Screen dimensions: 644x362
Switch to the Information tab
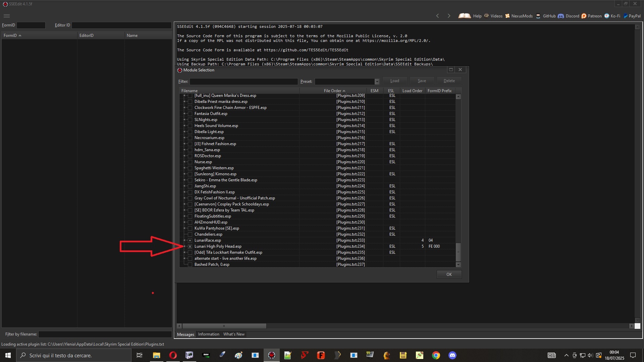tap(209, 334)
